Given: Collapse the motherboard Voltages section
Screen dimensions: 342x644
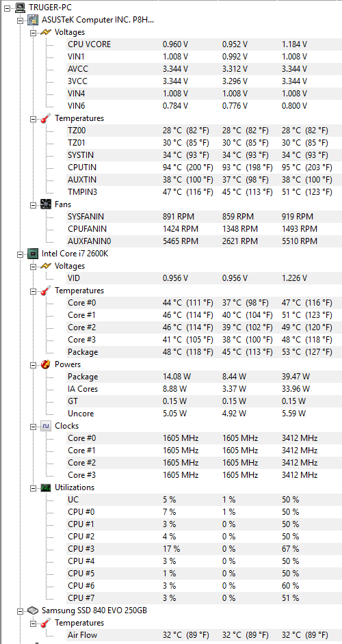Looking at the screenshot, I should 33,32.
